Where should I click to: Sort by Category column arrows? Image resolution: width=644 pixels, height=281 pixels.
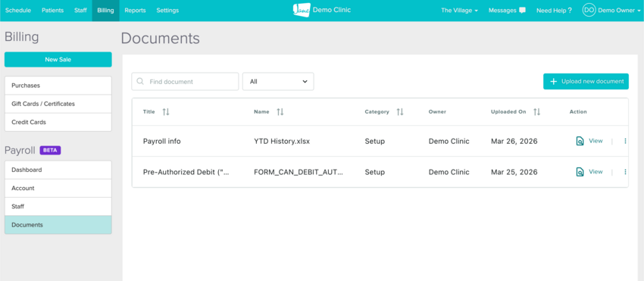[400, 112]
